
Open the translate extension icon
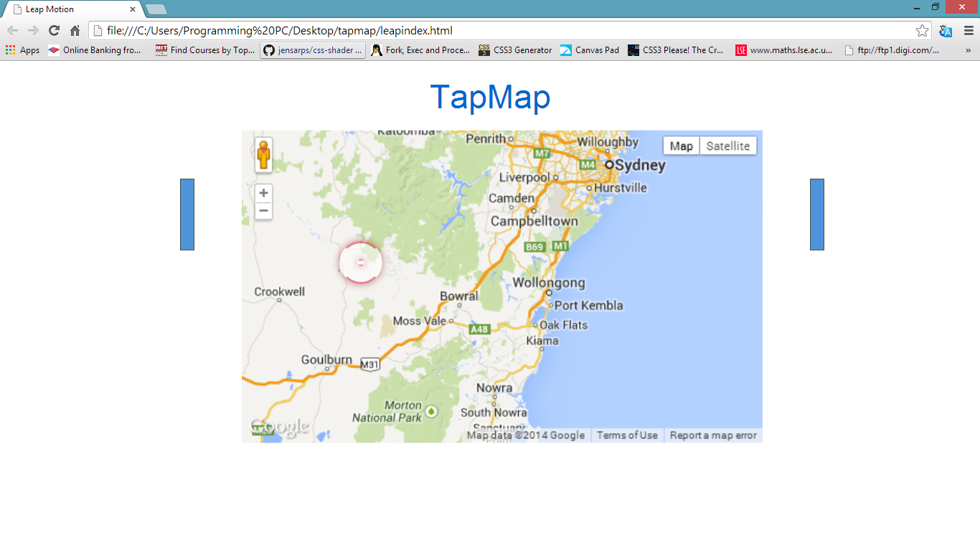[x=946, y=31]
